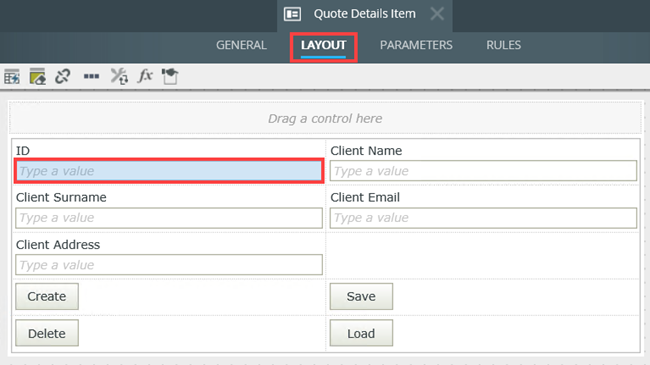The width and height of the screenshot is (650, 365).
Task: Click the Load button
Action: pos(361,333)
